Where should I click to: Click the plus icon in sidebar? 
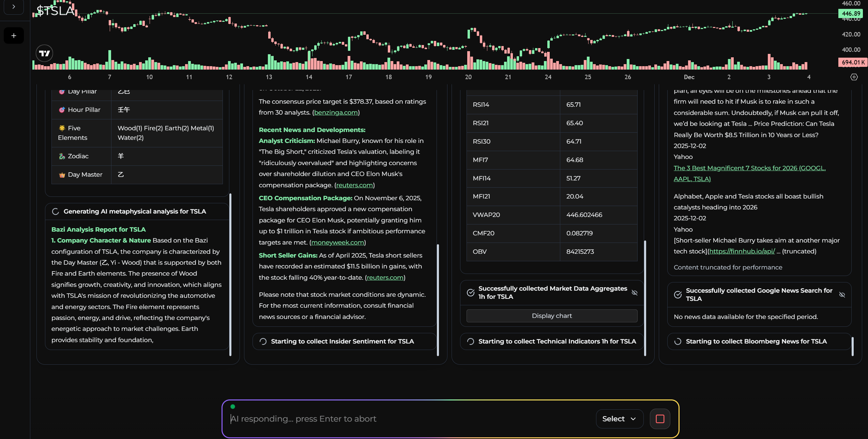(14, 35)
